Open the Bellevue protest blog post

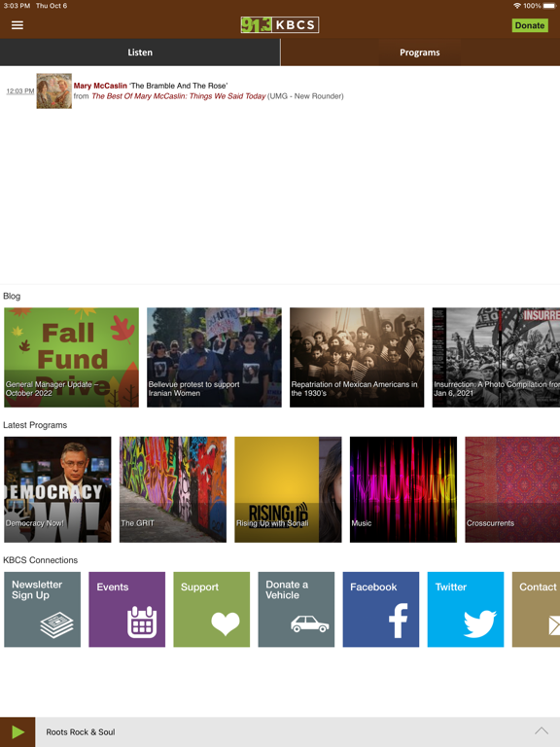tap(214, 357)
